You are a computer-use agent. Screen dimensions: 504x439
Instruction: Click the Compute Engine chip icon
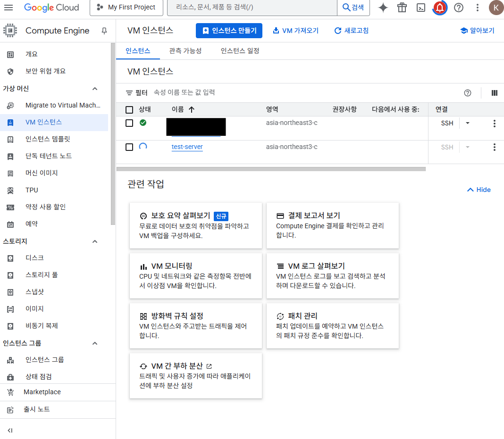tap(10, 31)
